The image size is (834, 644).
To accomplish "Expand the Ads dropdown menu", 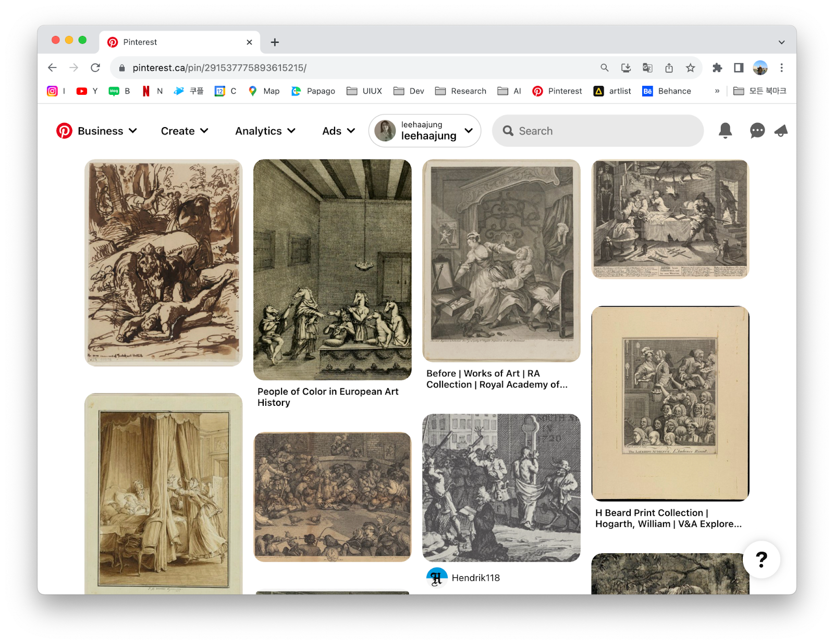I will (339, 131).
